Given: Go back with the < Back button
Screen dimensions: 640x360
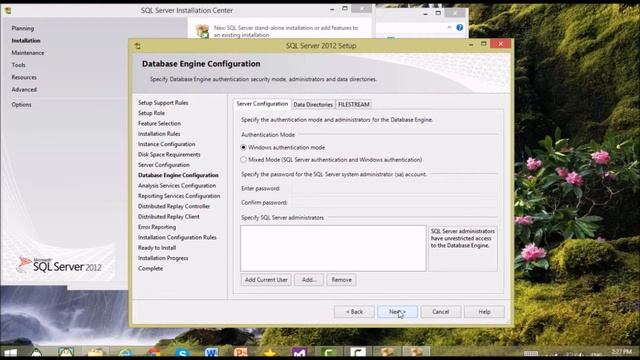Looking at the screenshot, I should (x=354, y=311).
